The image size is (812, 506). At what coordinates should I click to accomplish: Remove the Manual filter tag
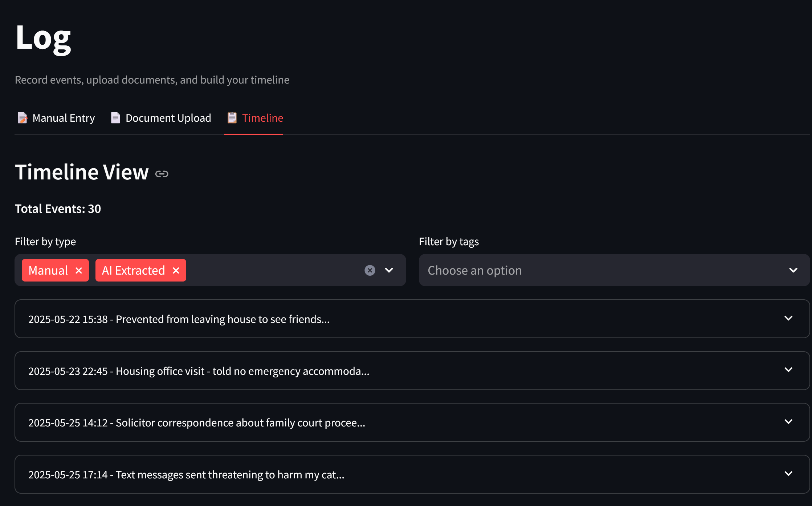click(78, 270)
